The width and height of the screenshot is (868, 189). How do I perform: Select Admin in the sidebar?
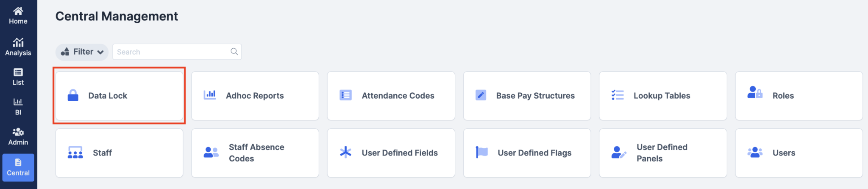[x=18, y=136]
